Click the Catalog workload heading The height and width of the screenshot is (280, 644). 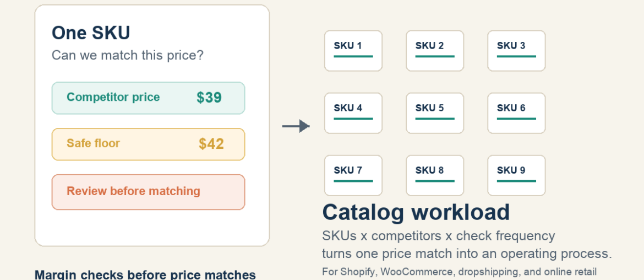(x=416, y=213)
